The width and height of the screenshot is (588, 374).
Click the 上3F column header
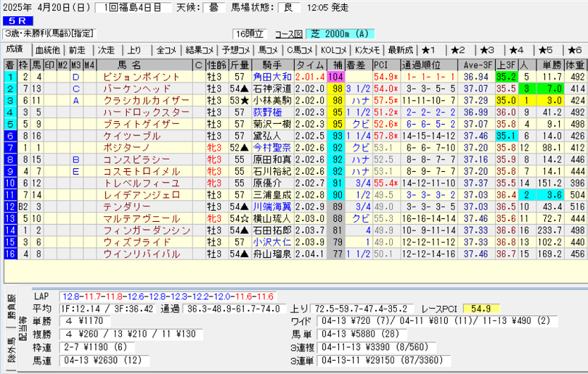click(506, 65)
